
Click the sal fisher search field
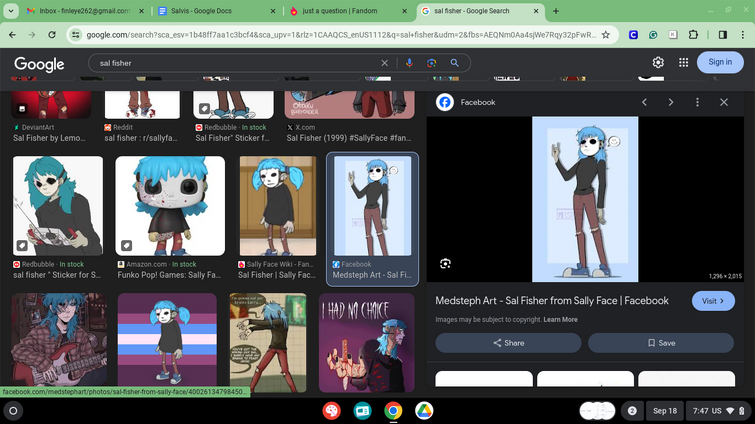coord(236,63)
